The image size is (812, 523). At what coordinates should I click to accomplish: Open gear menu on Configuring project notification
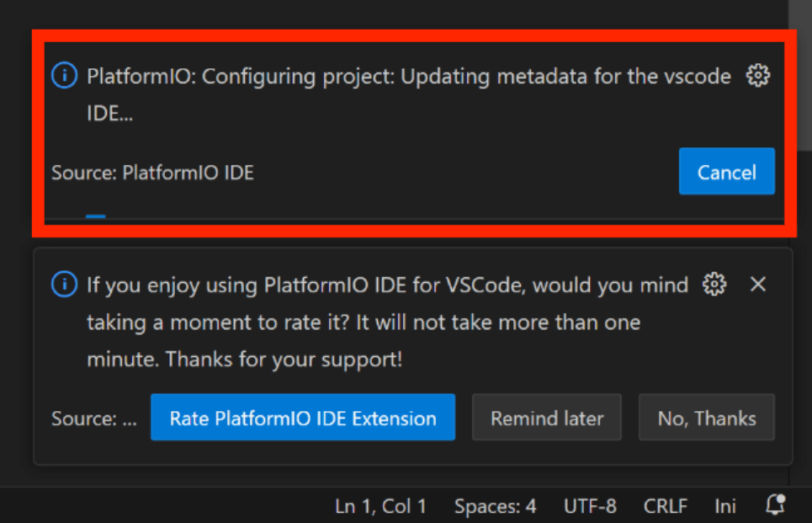(757, 76)
